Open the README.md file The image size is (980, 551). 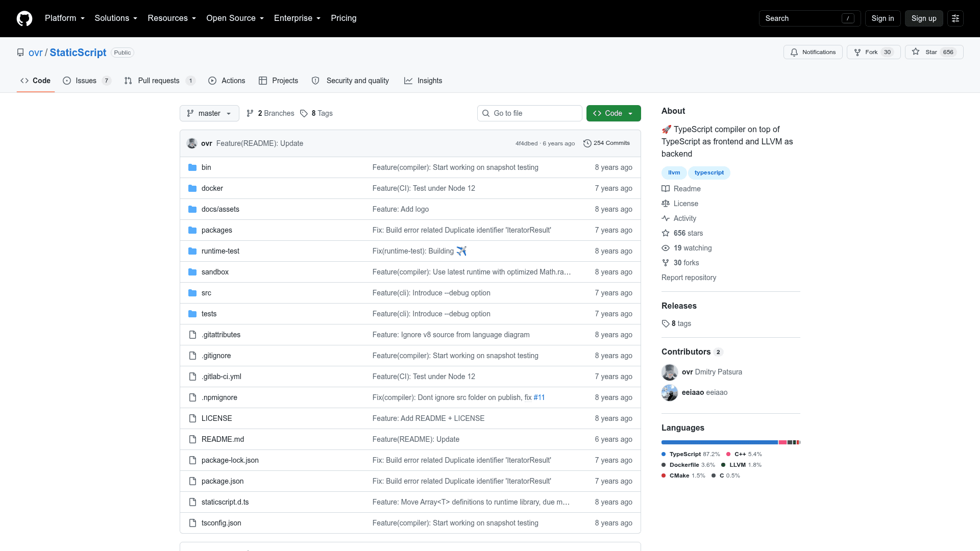coord(223,439)
